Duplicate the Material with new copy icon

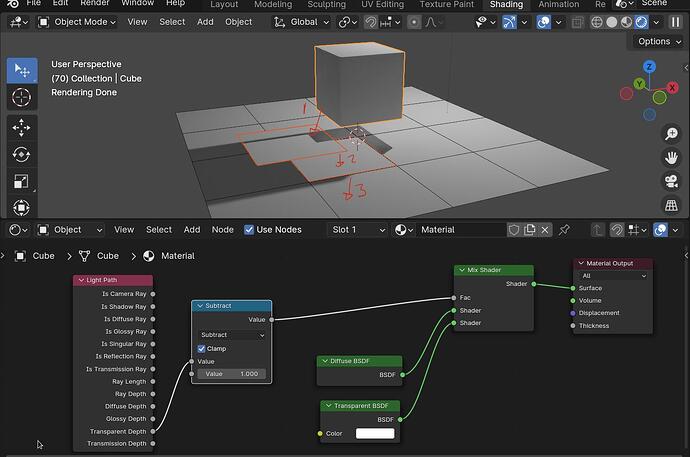pyautogui.click(x=529, y=230)
